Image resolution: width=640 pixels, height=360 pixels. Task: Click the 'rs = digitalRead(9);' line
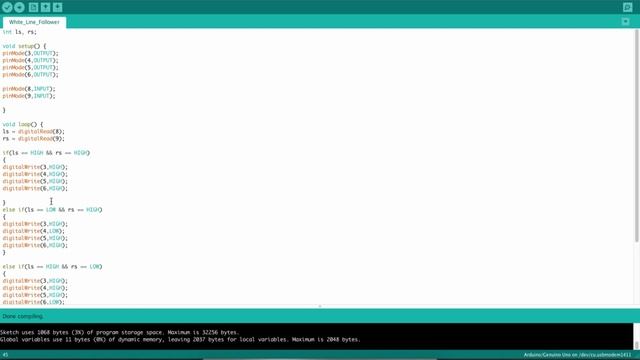(x=33, y=138)
